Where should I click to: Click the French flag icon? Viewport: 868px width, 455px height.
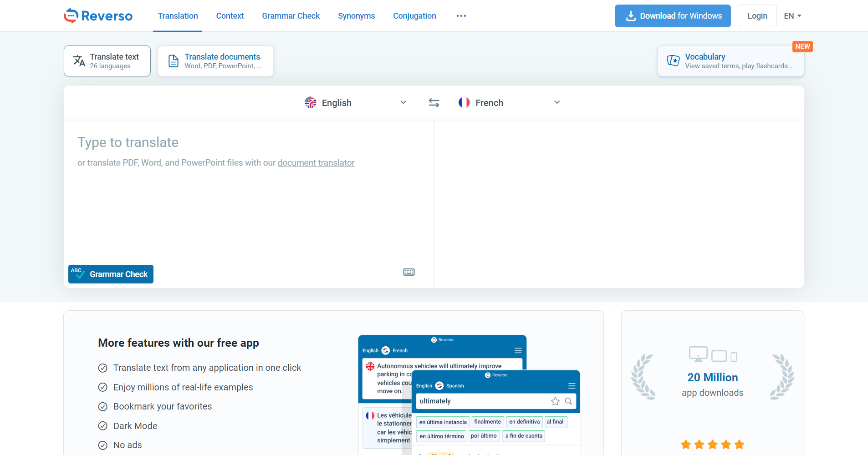[464, 102]
